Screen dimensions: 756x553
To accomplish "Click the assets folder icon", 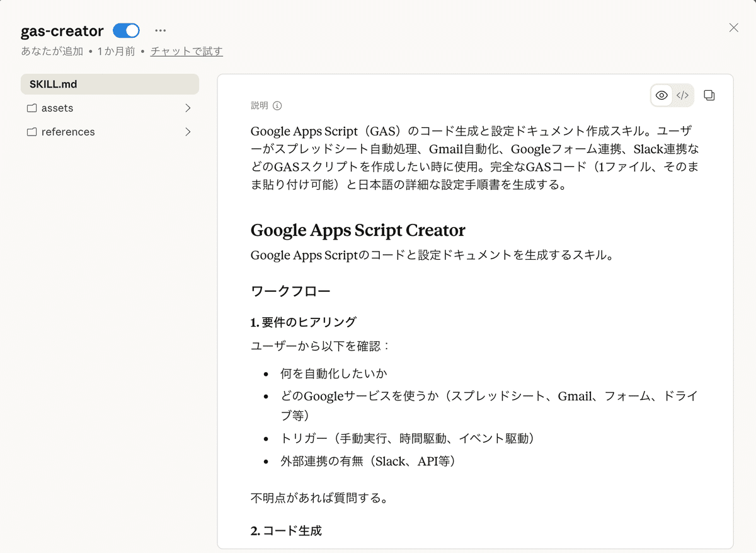I will tap(31, 108).
